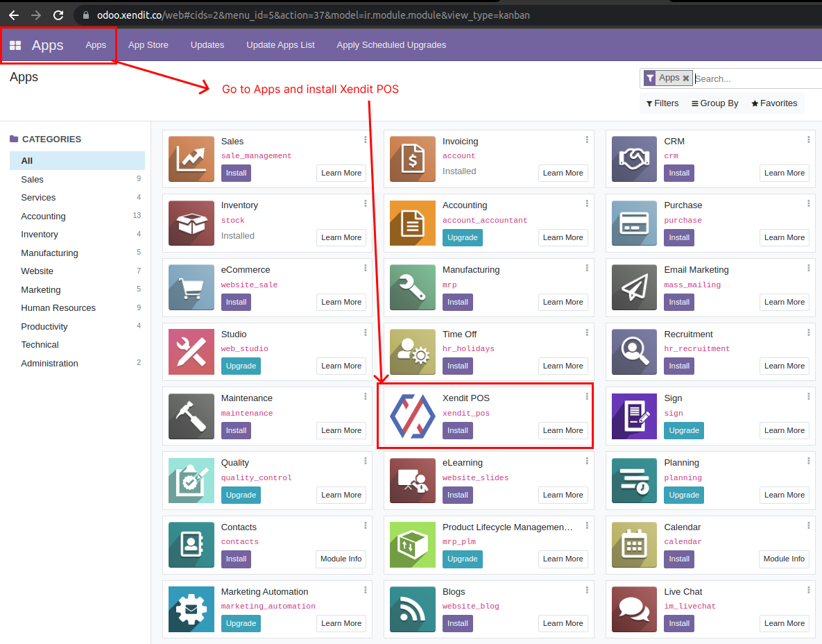Click the browser address bar URL
The image size is (822, 644).
click(313, 15)
